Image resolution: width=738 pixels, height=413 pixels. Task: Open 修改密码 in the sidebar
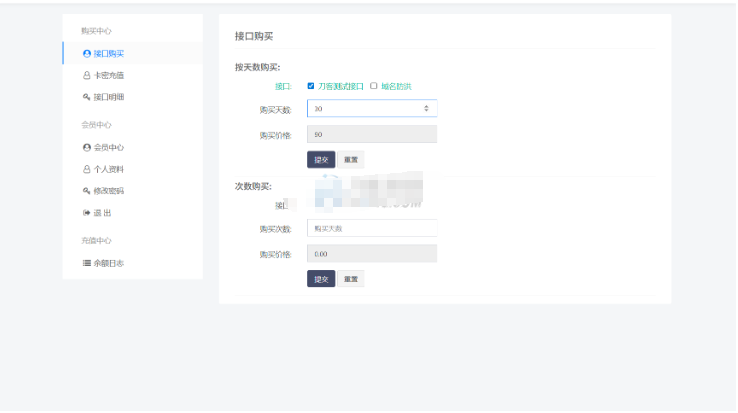tap(133, 191)
